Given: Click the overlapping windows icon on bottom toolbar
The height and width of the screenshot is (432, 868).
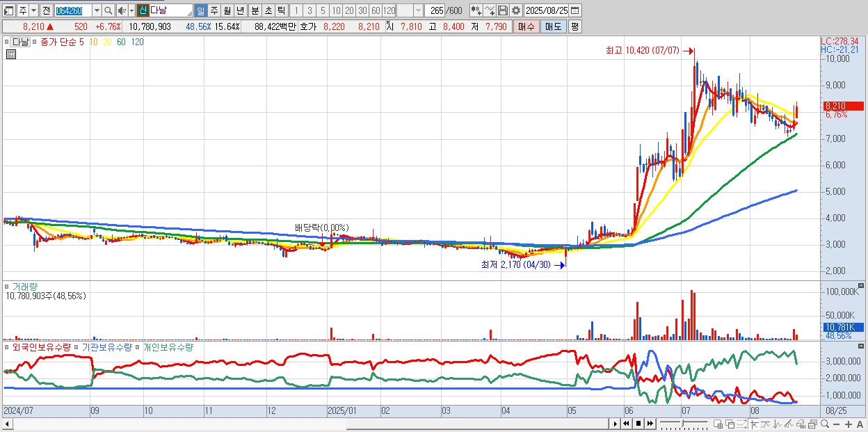Looking at the screenshot, I should 730,424.
